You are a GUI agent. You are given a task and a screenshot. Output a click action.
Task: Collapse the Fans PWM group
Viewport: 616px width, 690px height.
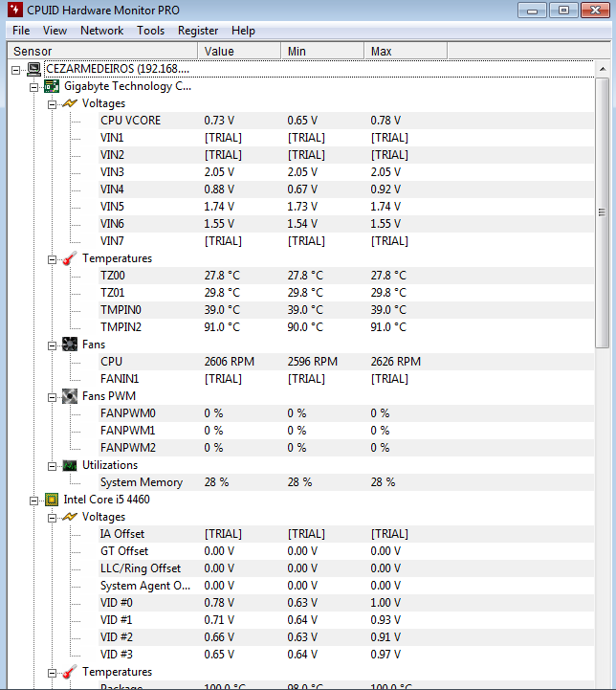click(52, 397)
